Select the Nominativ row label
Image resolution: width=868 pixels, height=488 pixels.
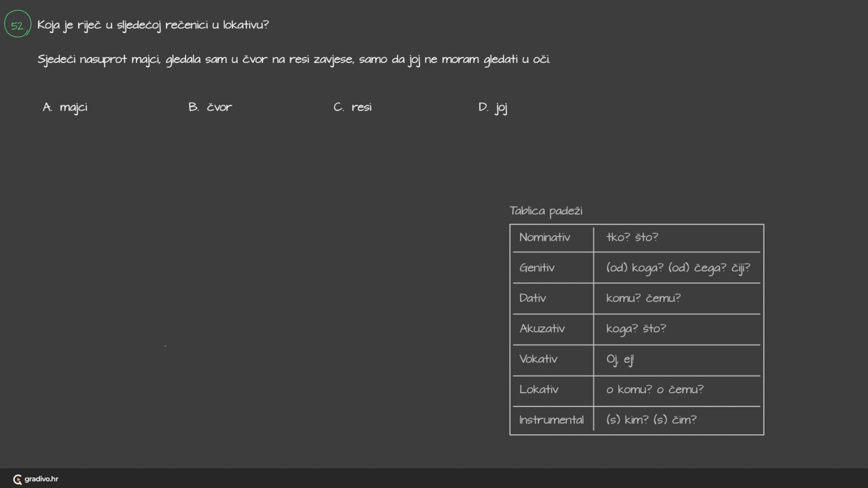545,237
